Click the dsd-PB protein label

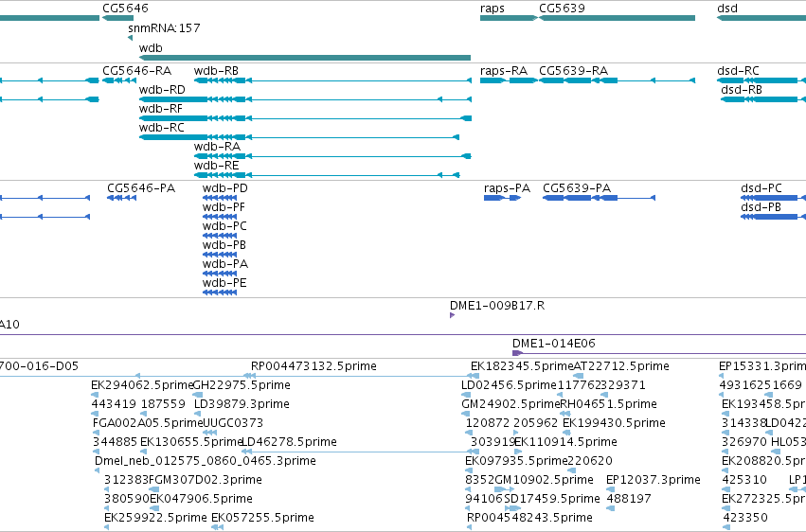tap(761, 207)
